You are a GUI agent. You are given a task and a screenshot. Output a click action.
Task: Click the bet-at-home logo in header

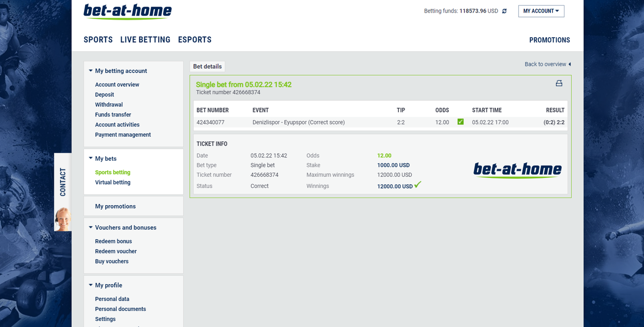(127, 12)
